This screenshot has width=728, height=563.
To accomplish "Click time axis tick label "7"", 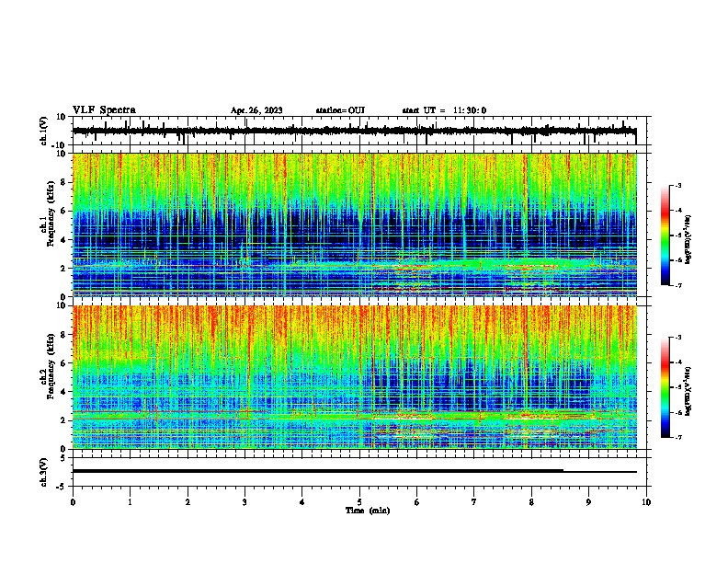I will pos(474,502).
